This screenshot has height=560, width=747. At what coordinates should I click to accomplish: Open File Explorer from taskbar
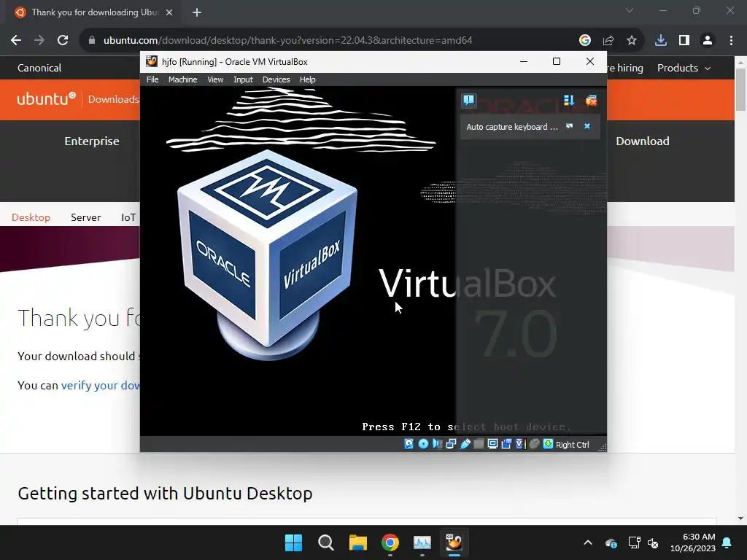(357, 542)
